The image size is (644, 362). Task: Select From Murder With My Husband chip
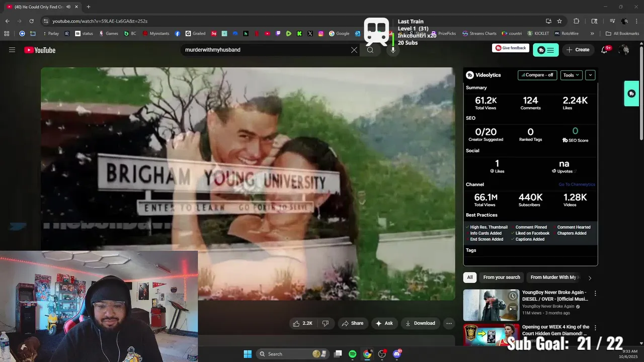coord(553,278)
